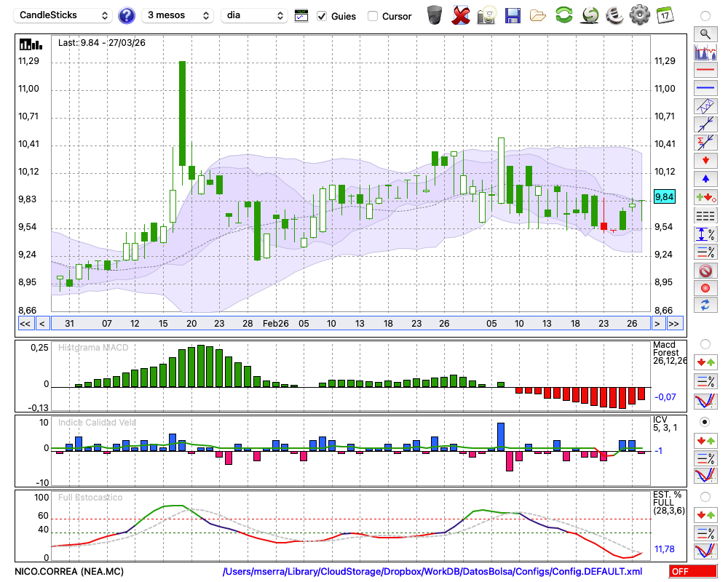Click the Config.DEFAULT.xml file path link

pyautogui.click(x=432, y=572)
